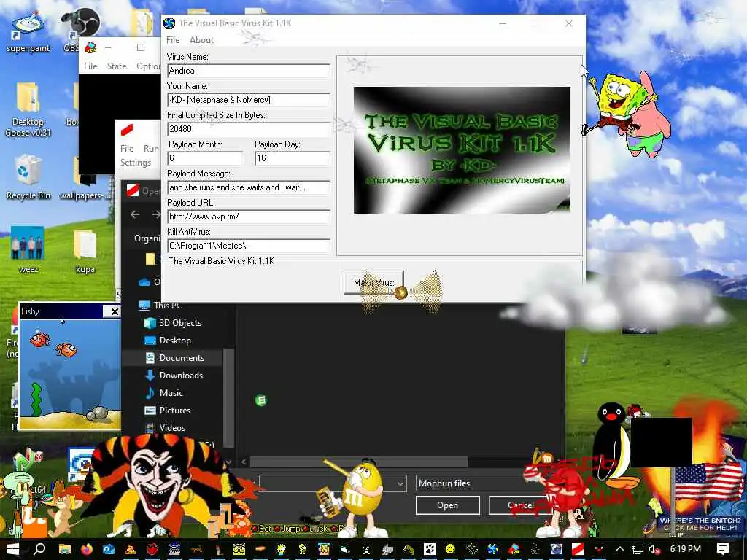
Task: Click the 6:19 PM clock
Action: [686, 549]
